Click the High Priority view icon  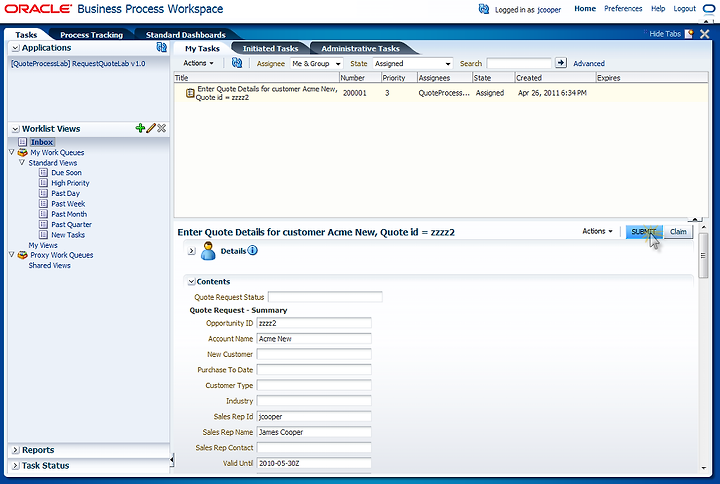[43, 183]
